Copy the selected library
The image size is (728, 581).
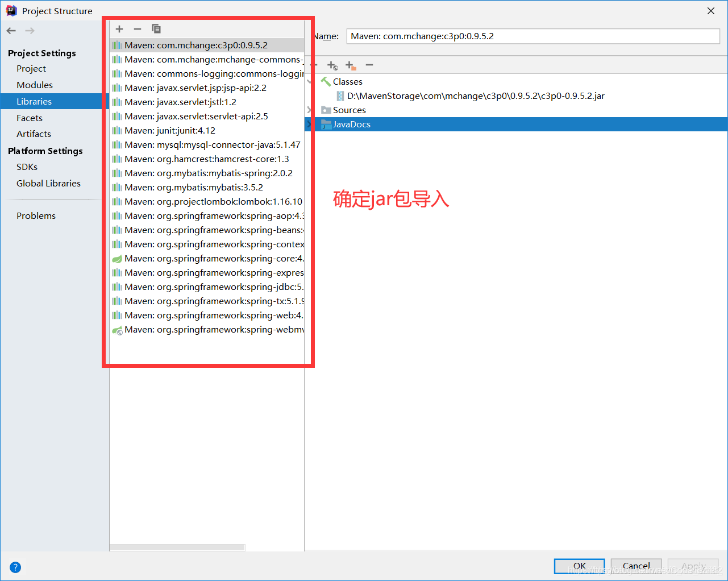[x=156, y=29]
